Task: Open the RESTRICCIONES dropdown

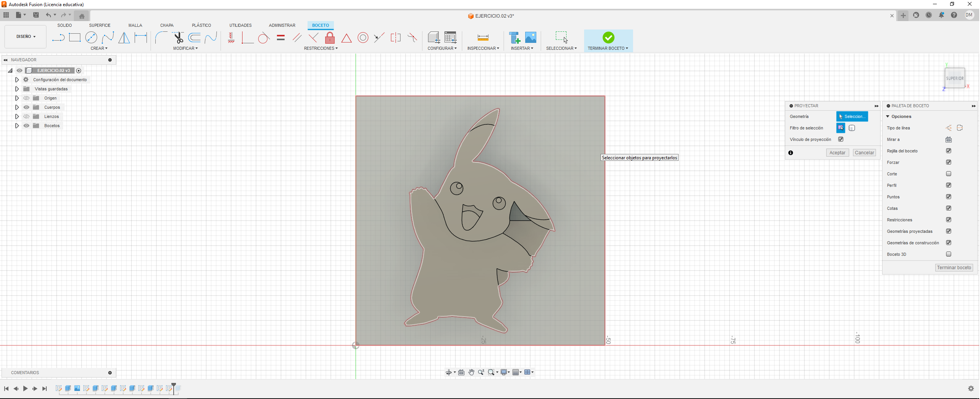Action: pyautogui.click(x=321, y=48)
